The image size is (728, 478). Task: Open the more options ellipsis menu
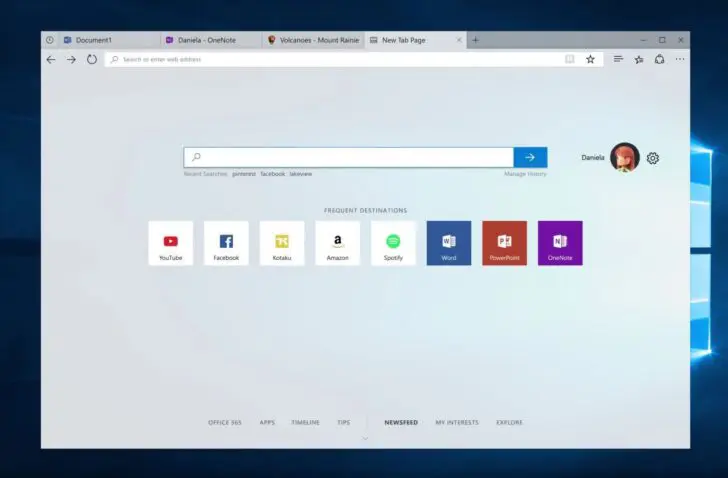(x=680, y=59)
